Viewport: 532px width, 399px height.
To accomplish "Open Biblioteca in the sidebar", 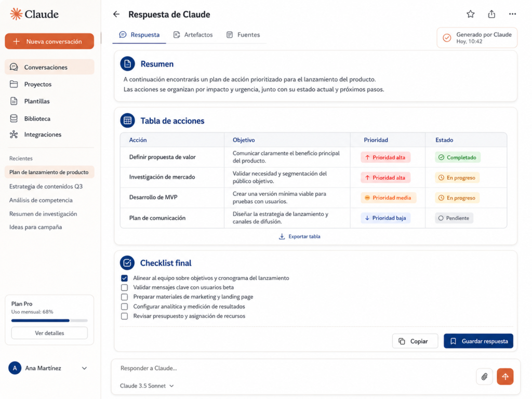I will pyautogui.click(x=49, y=118).
